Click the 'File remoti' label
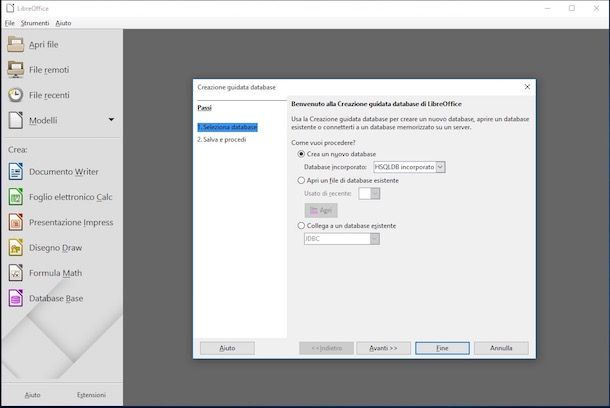Screen dimensions: 610x408 pos(49,70)
